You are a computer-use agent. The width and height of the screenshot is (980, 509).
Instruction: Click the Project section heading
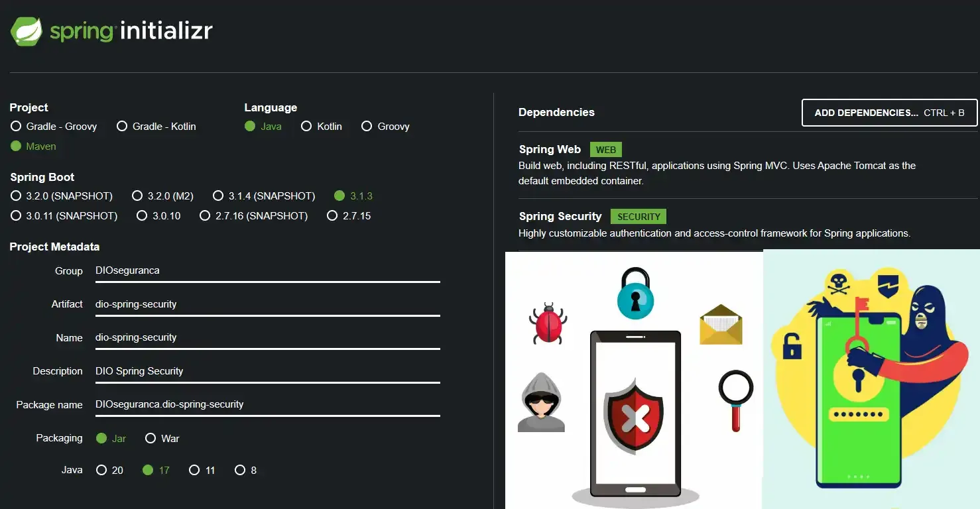pyautogui.click(x=29, y=107)
